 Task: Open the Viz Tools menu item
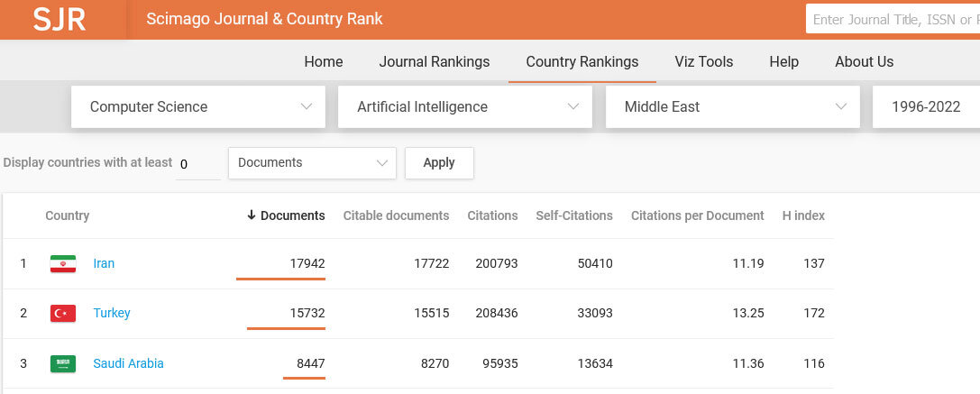(x=704, y=62)
